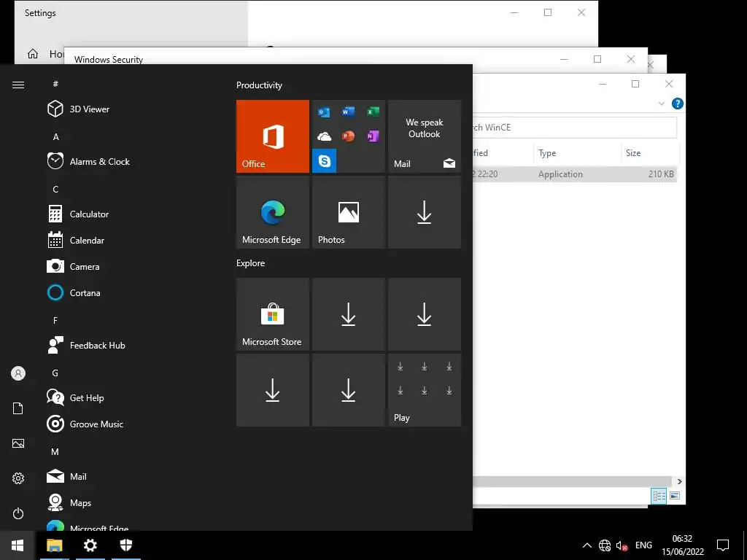Open the Play folder tile
747x560 pixels.
(x=425, y=390)
